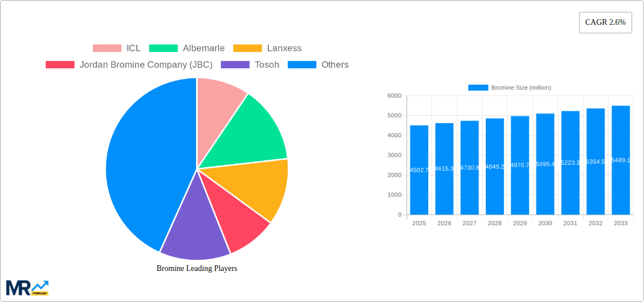Image resolution: width=644 pixels, height=302 pixels.
Task: Click the ICL legend label
Action: (133, 48)
